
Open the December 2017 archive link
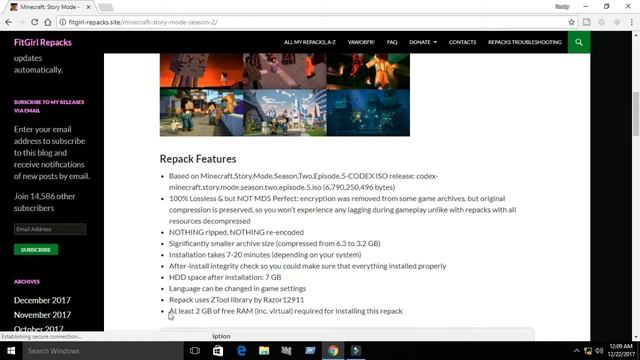pyautogui.click(x=42, y=300)
